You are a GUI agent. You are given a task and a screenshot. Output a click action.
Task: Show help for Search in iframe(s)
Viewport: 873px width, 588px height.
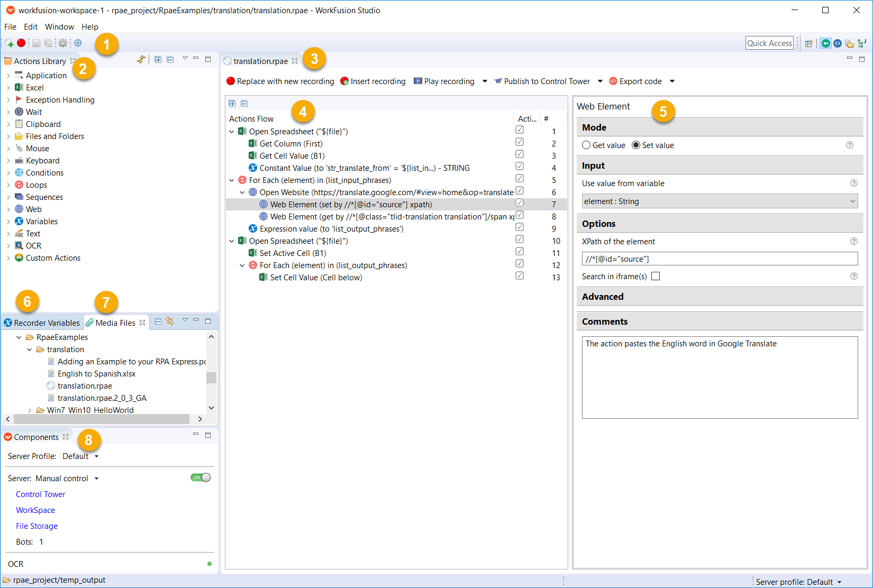pos(854,276)
